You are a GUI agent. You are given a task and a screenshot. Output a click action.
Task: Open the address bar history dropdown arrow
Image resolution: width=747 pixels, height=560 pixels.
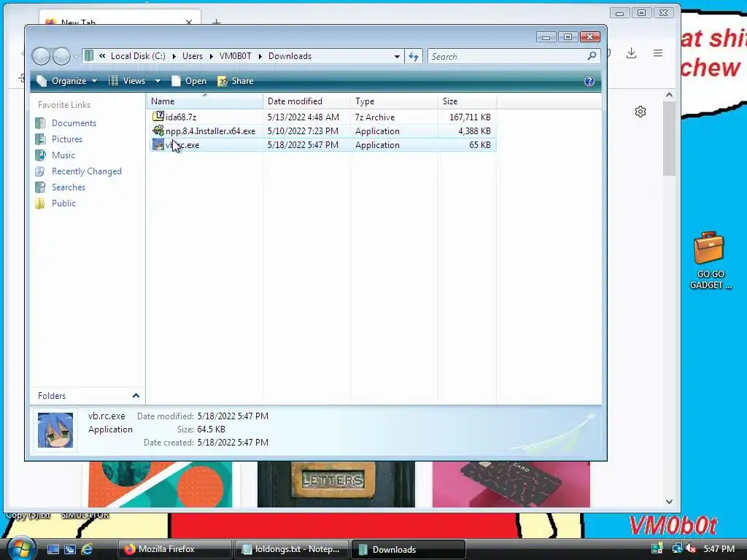tap(397, 56)
